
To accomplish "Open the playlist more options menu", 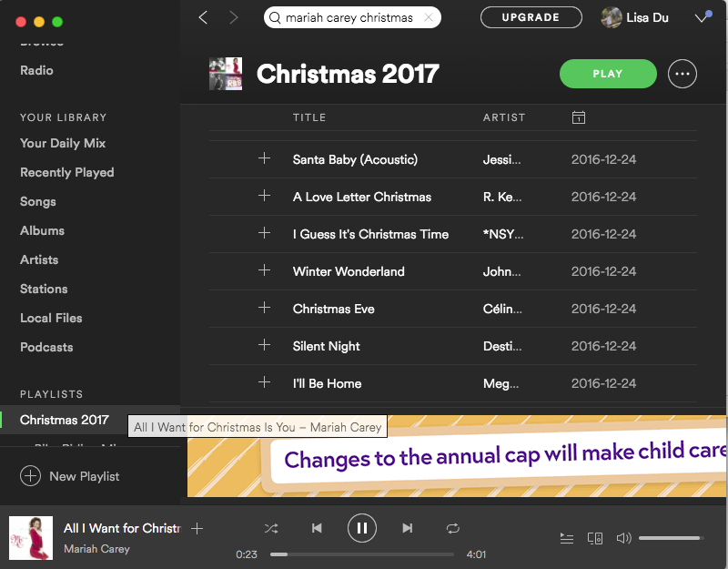I will pos(682,74).
